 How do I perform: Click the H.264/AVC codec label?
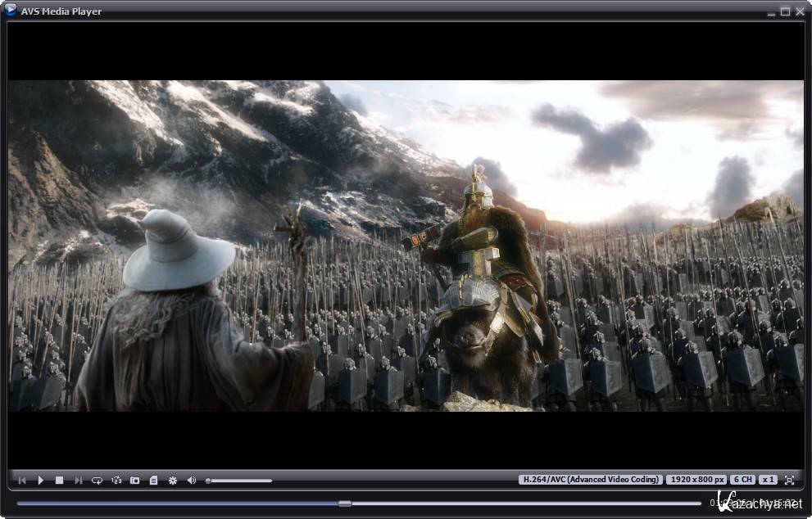[590, 480]
